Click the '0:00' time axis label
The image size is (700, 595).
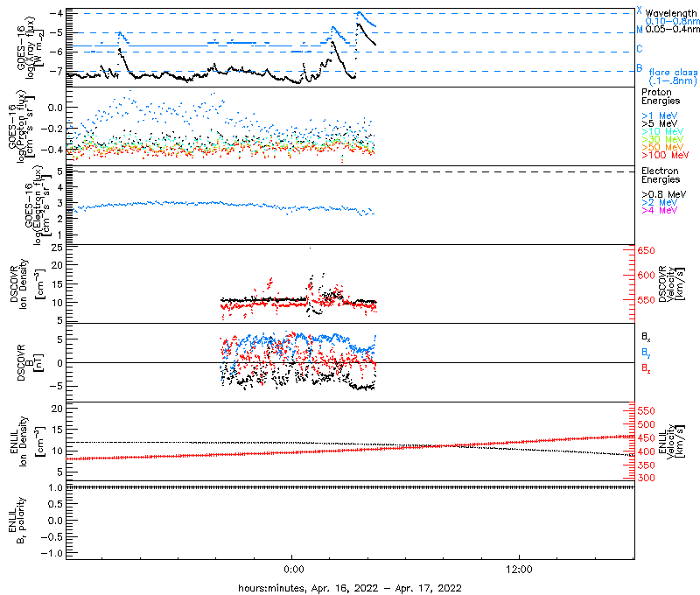(x=293, y=570)
